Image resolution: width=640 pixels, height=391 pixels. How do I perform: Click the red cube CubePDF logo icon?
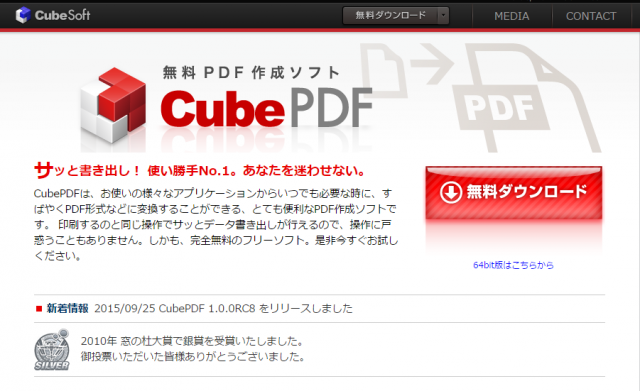click(113, 105)
